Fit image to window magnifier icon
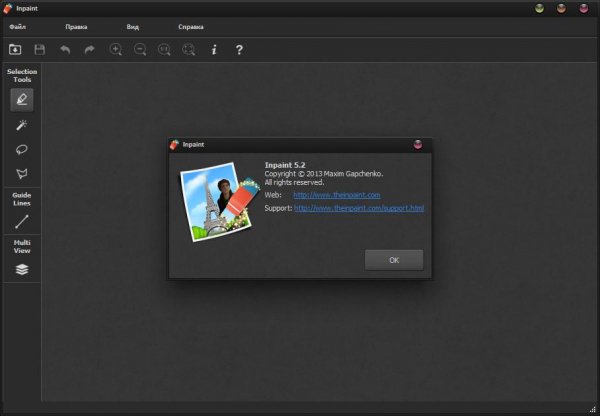600x416 pixels. tap(189, 49)
